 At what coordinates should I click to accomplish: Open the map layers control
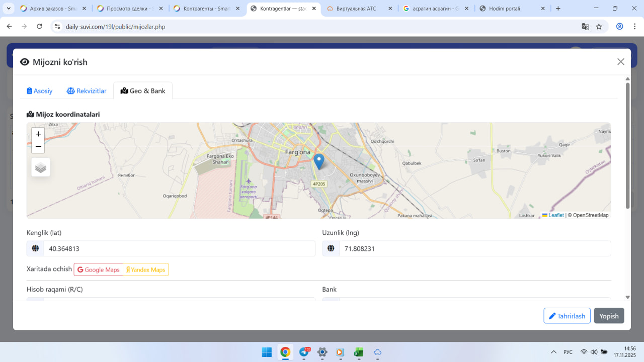41,167
